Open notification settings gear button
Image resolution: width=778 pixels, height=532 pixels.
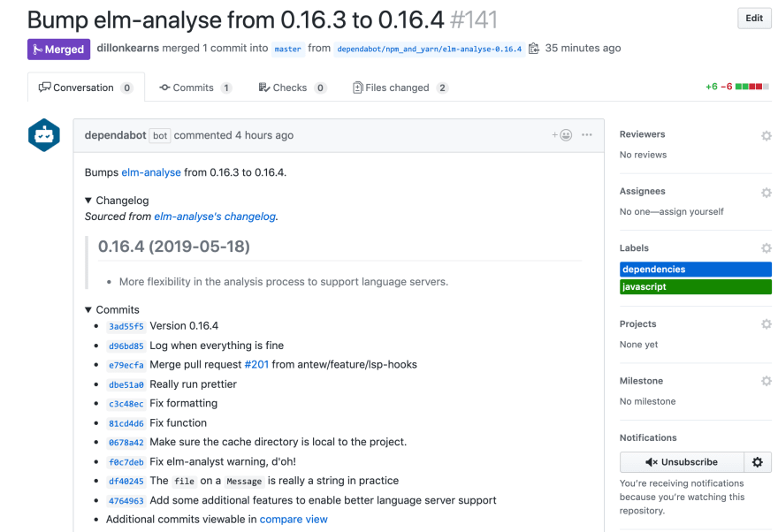758,462
